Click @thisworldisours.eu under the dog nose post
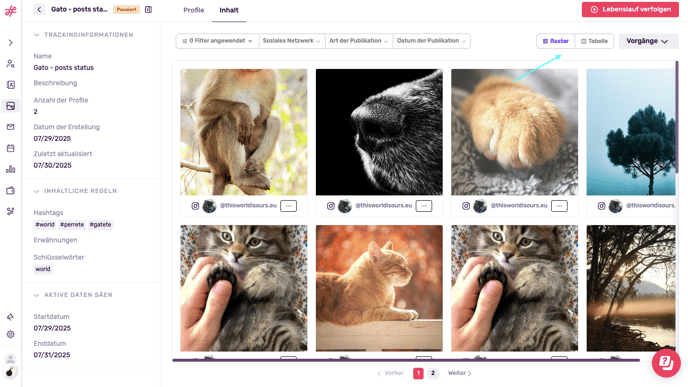Viewport: 688px width, 387px height. pyautogui.click(x=383, y=205)
